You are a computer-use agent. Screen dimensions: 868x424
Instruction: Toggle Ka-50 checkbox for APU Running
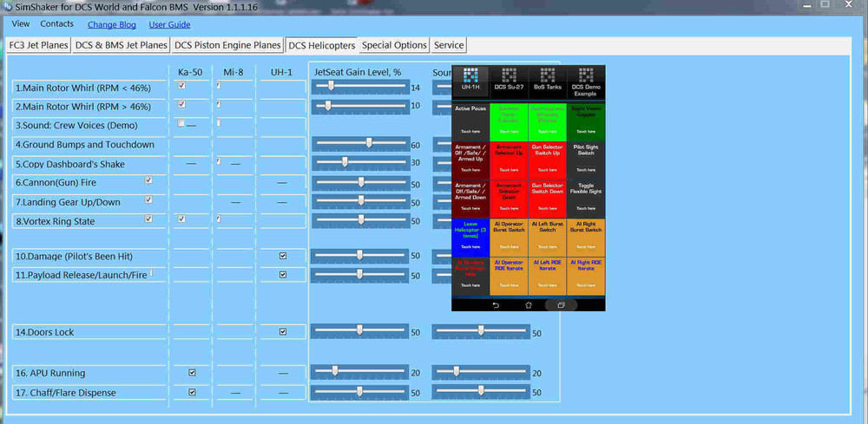[192, 373]
